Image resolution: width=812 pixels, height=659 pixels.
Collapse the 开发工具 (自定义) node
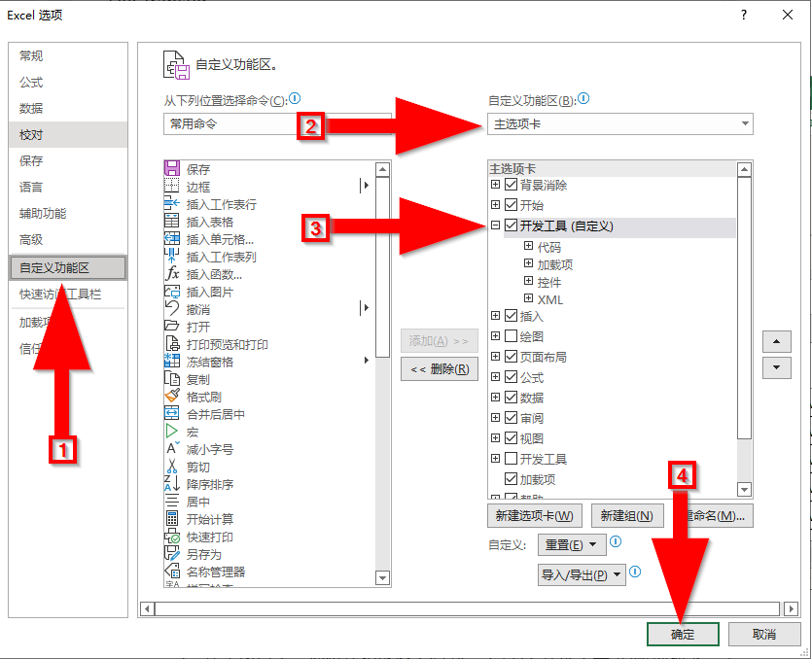pyautogui.click(x=496, y=225)
